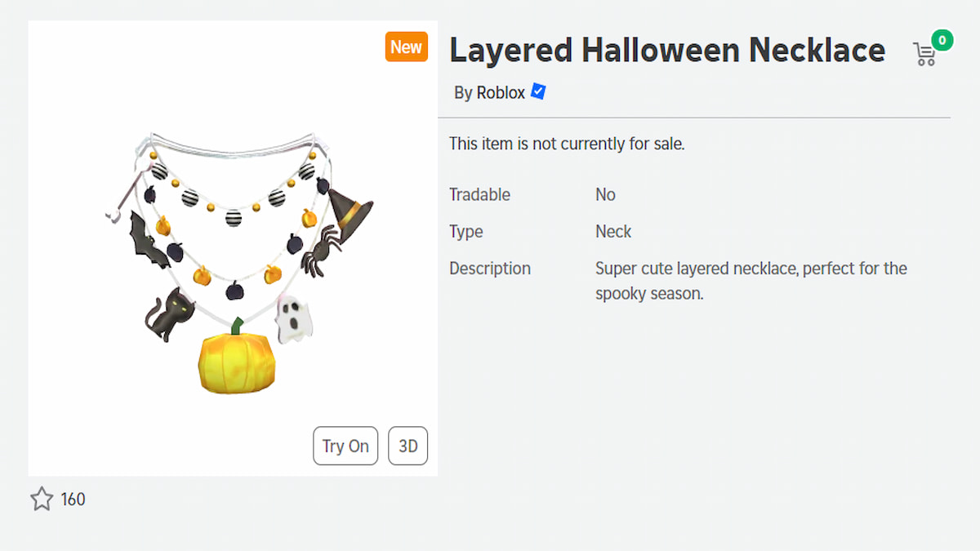Image resolution: width=980 pixels, height=551 pixels.
Task: Click the verified badge next to Roblox
Action: click(x=537, y=92)
